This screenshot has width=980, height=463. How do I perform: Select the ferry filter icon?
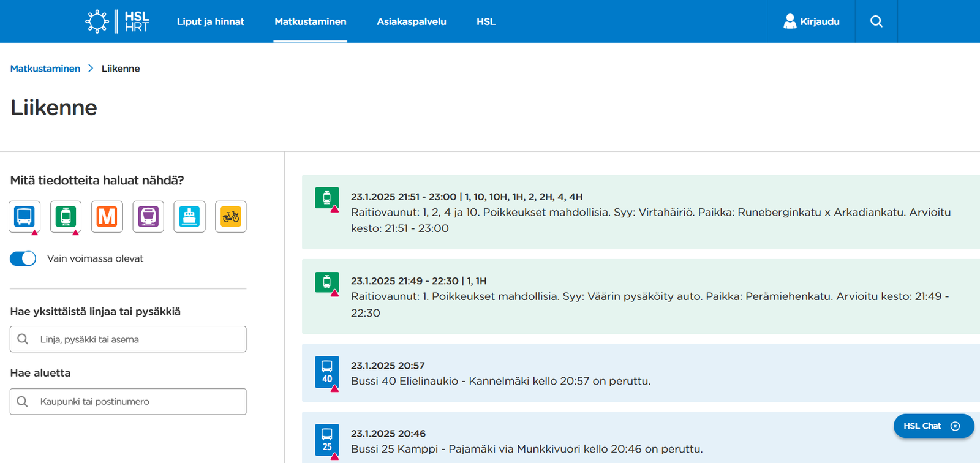[x=189, y=217]
